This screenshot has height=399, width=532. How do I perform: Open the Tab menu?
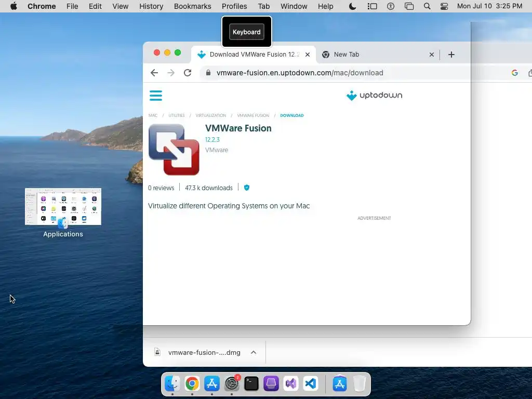tap(263, 6)
